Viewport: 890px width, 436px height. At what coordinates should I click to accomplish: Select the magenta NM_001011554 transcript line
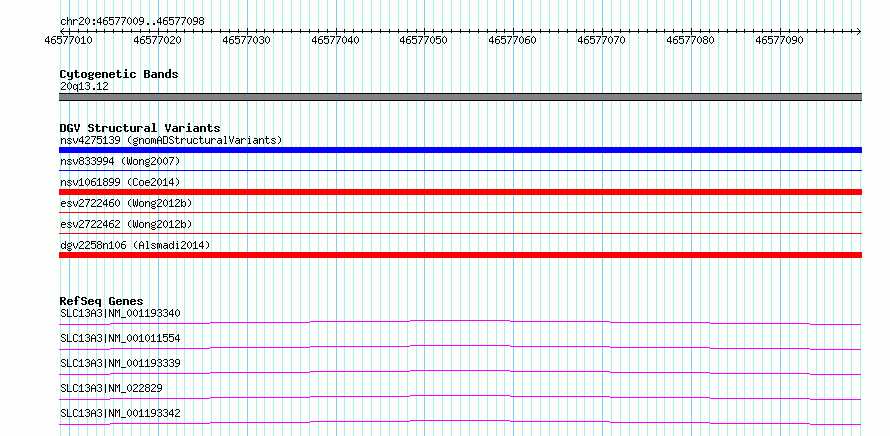coord(460,347)
